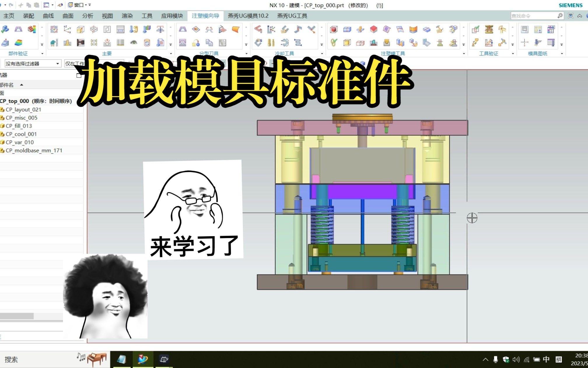Screen dimensions: 588x368
Task: Expand the 冷却工具 group options arrow
Action: click(322, 53)
